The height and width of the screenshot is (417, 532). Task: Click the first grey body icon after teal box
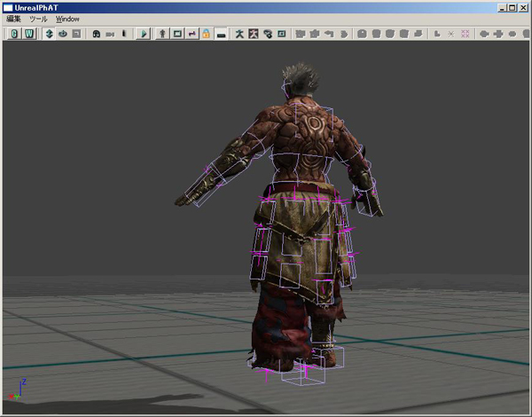tap(301, 34)
